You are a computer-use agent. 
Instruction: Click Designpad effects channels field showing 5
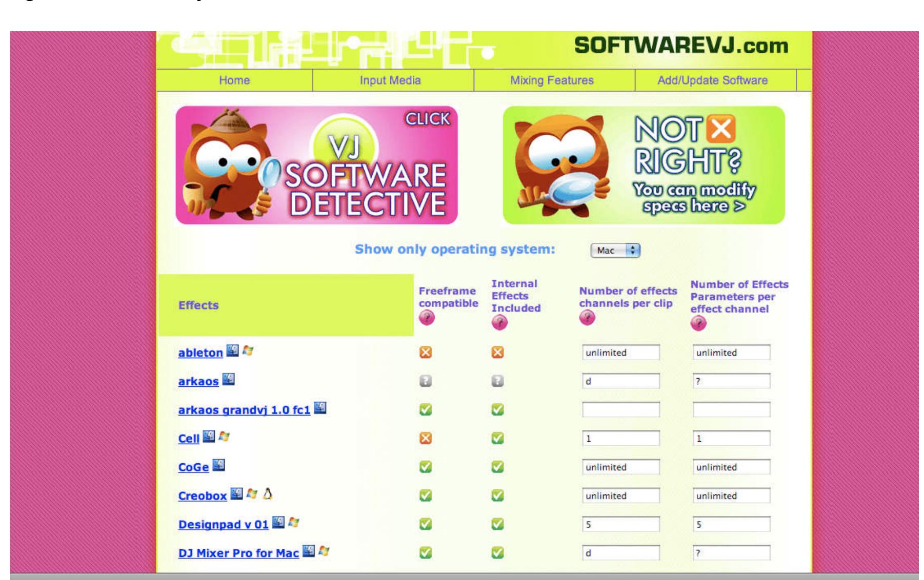[x=620, y=525]
